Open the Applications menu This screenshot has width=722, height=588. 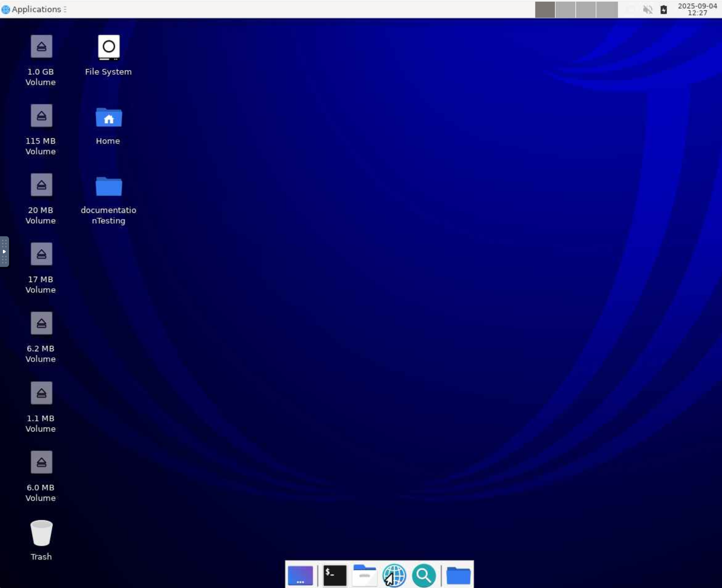33,9
